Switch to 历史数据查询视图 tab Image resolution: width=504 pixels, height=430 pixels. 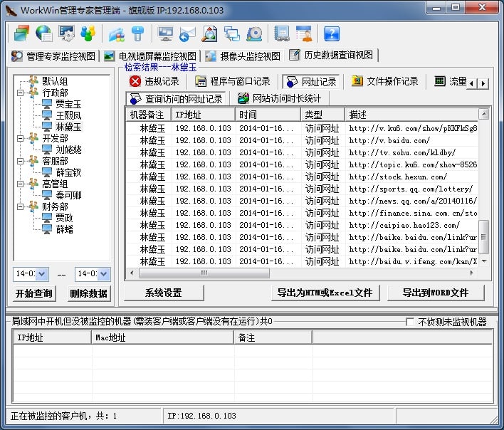click(332, 55)
